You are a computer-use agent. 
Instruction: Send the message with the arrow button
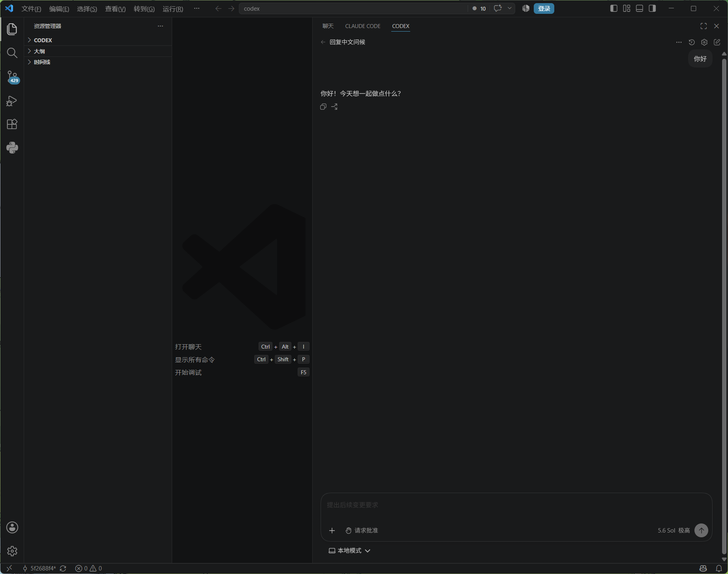701,531
